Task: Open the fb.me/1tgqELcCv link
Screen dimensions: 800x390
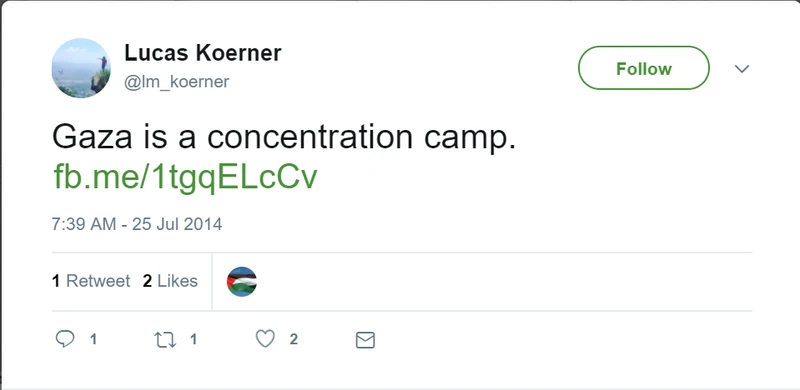Action: [186, 178]
